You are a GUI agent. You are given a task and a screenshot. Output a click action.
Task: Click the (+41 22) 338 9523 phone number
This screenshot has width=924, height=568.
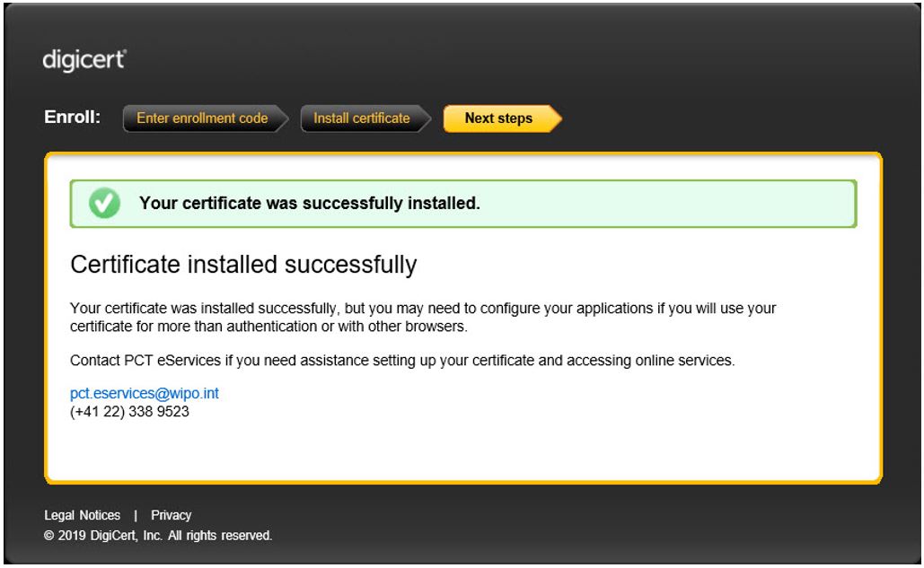129,412
